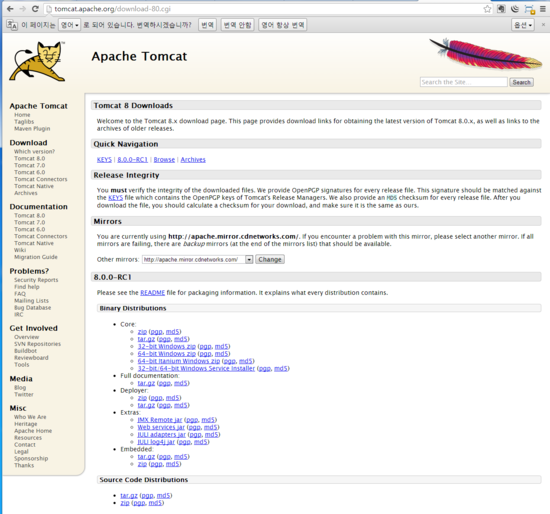This screenshot has width=550, height=514.
Task: Open the Taglibs sidebar link
Action: (x=24, y=122)
